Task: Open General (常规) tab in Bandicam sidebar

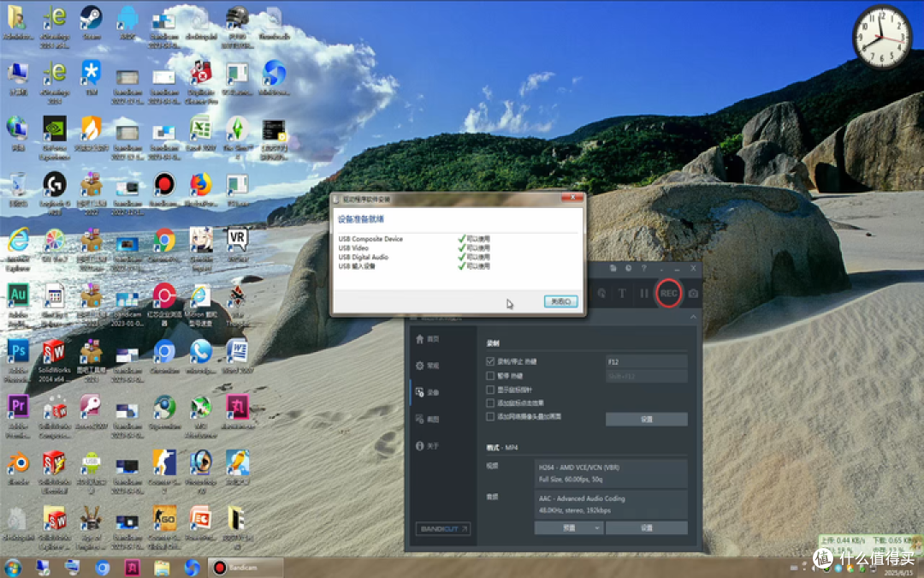Action: point(428,366)
